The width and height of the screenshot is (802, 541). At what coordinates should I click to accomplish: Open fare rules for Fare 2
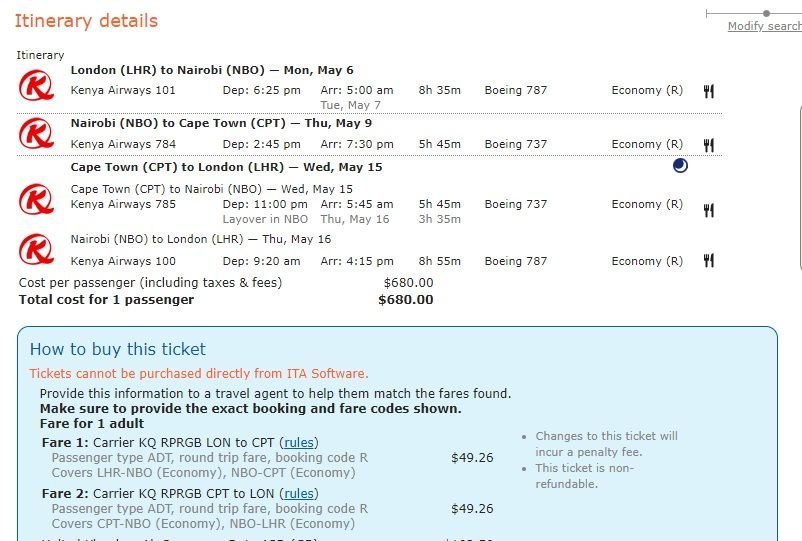click(x=299, y=494)
